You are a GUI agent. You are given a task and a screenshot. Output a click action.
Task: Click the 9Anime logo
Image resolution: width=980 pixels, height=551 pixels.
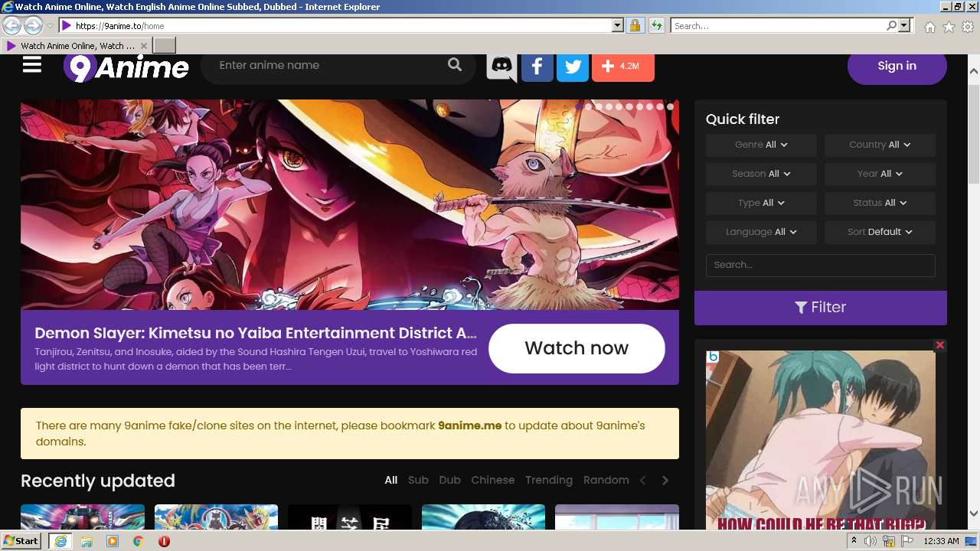(x=126, y=67)
